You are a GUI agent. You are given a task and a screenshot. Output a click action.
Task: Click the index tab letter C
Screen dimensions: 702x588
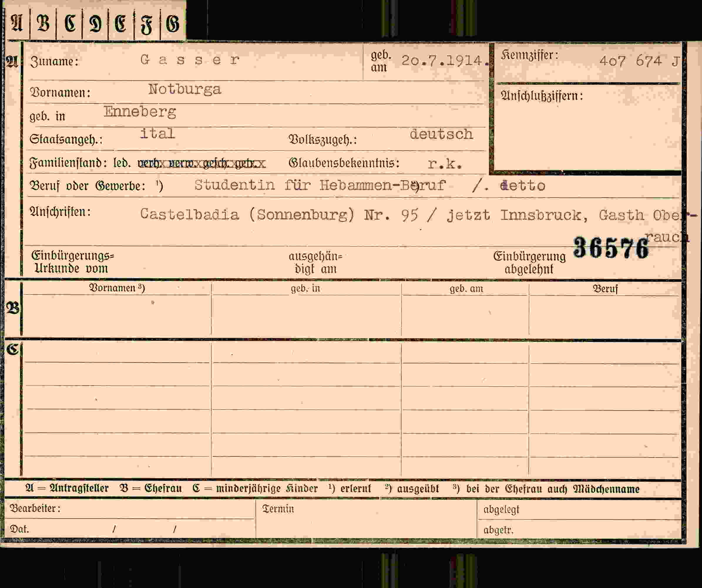click(x=70, y=23)
